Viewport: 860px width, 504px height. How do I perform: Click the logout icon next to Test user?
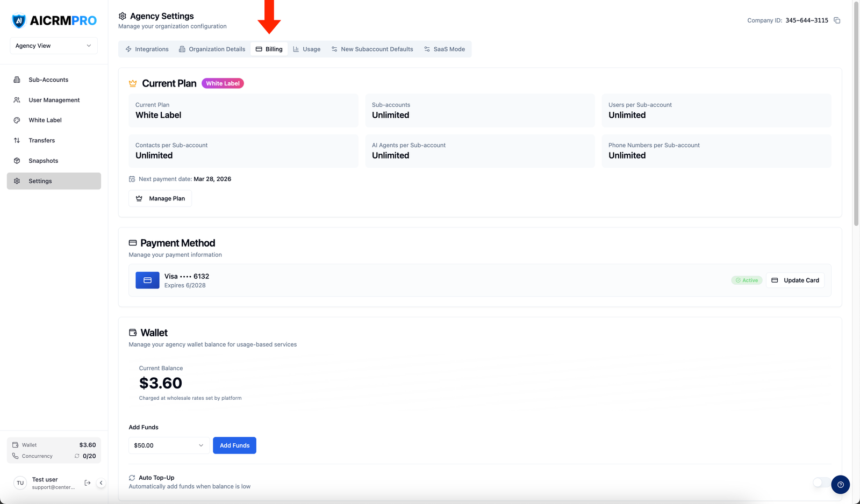88,483
